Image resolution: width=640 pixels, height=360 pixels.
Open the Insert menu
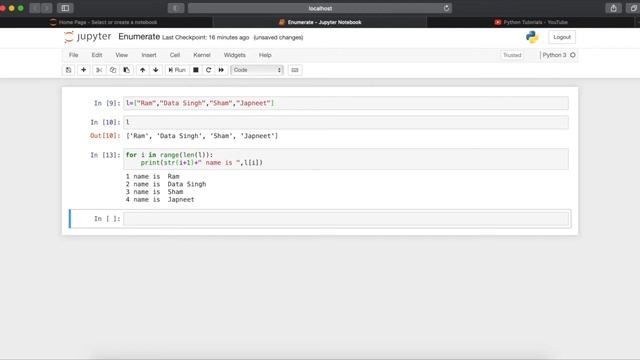149,55
